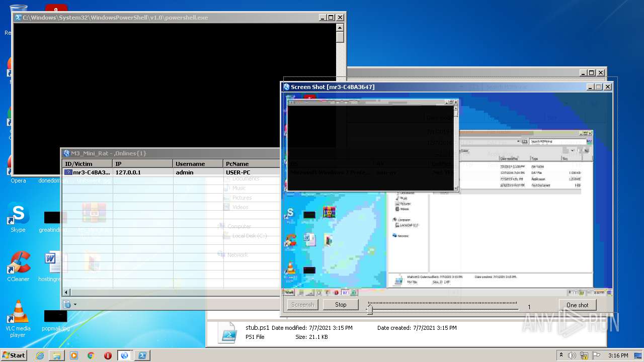This screenshot has height=362, width=644.
Task: Click stub.ps1 file name in details pane
Action: (257, 328)
